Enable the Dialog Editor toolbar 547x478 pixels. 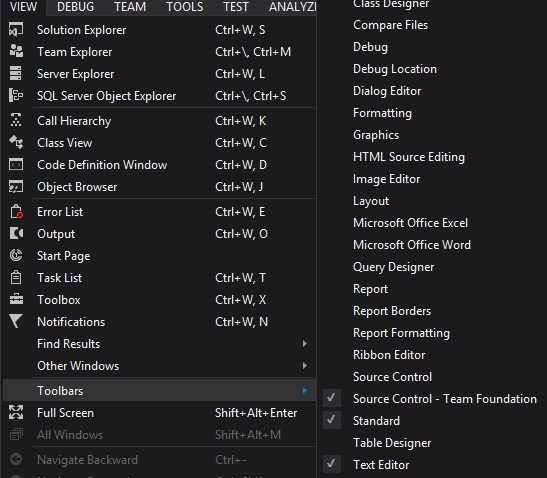387,91
